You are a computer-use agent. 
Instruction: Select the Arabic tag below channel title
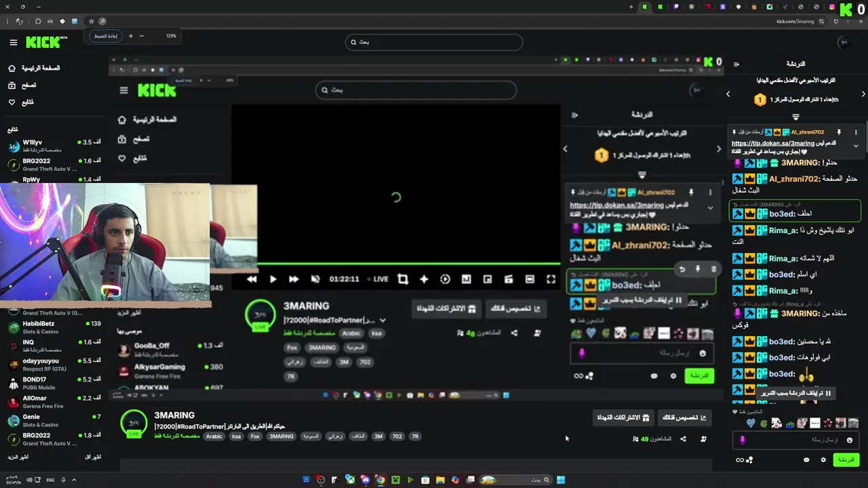(214, 436)
